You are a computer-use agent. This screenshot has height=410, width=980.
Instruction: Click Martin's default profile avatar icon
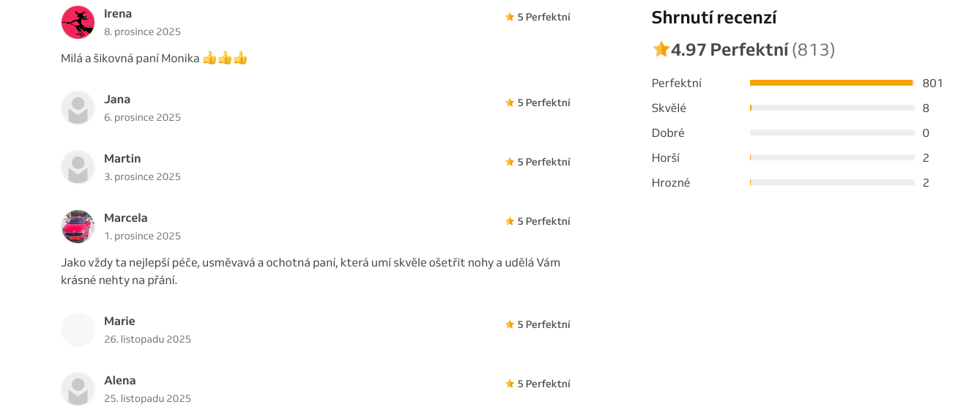coord(78,168)
